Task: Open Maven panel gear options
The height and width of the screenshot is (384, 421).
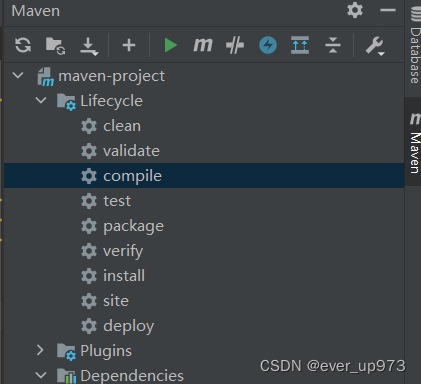Action: point(355,10)
